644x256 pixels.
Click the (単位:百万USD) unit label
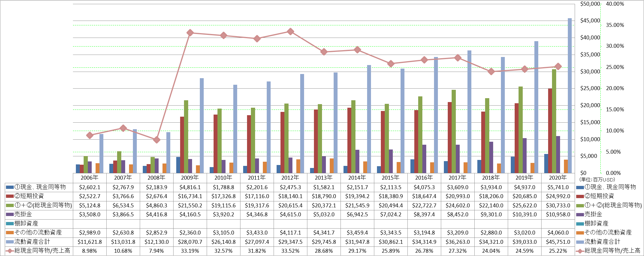pyautogui.click(x=597, y=180)
